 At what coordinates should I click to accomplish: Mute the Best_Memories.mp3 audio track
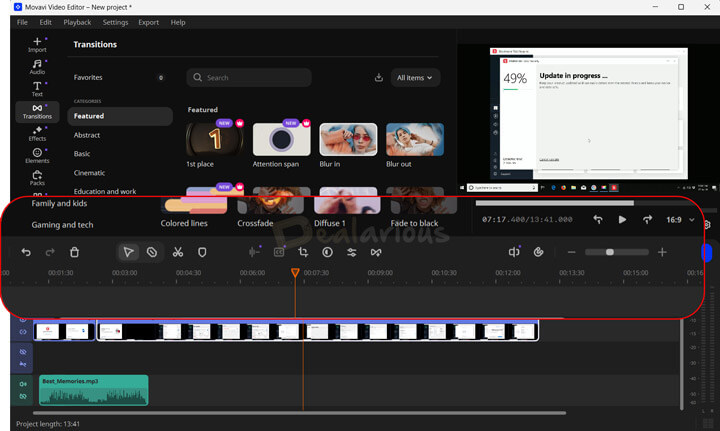click(23, 384)
